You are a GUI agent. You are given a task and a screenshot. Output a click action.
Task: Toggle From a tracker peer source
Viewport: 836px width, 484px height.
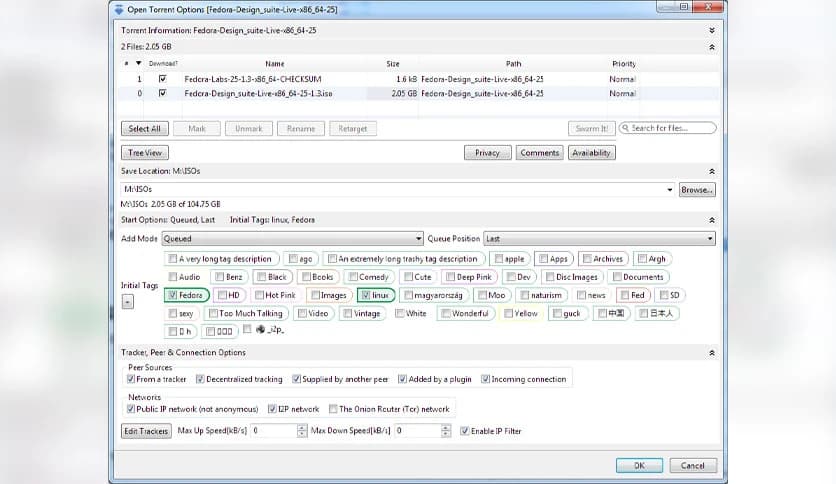click(x=131, y=379)
